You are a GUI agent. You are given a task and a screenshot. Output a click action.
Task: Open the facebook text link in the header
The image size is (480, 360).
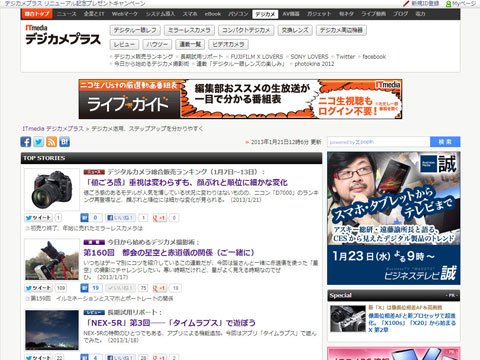pos(374,57)
